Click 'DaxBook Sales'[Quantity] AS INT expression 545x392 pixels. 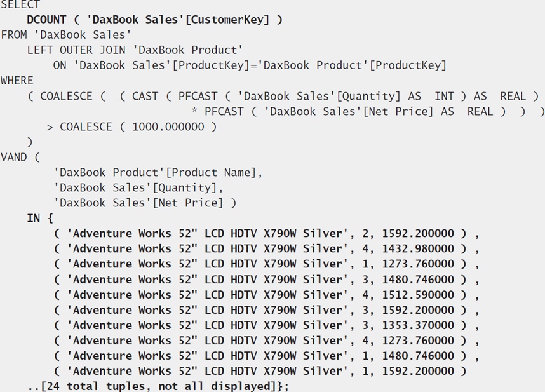click(346, 97)
